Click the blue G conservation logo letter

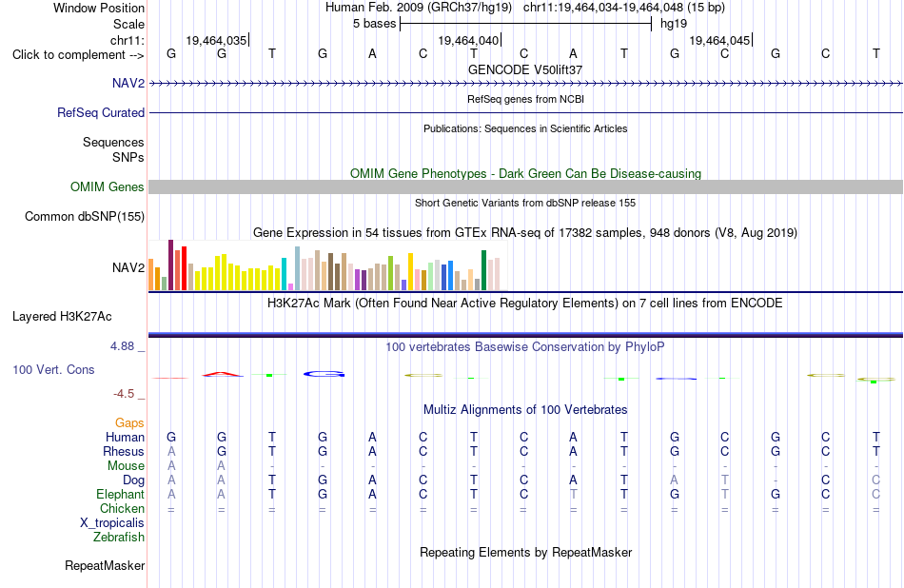click(x=324, y=374)
